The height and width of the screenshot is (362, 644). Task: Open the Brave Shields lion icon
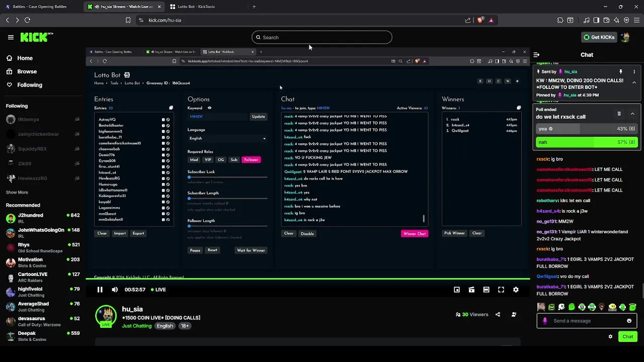point(480,20)
